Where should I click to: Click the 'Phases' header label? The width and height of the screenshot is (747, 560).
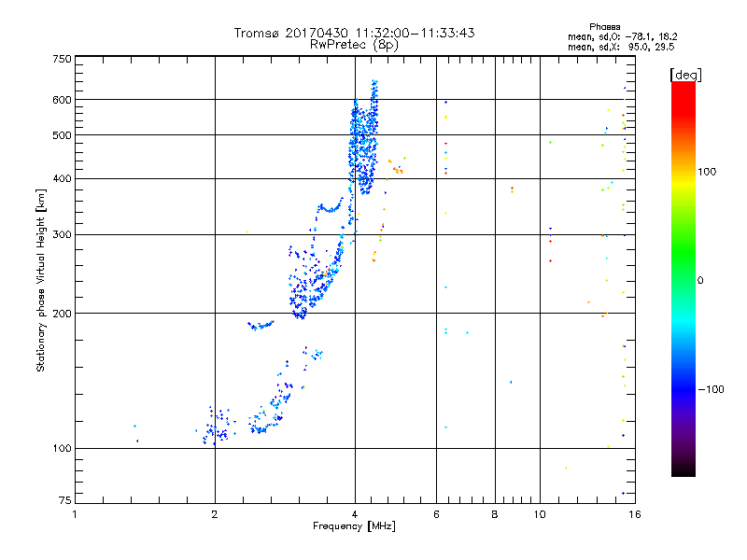[604, 27]
